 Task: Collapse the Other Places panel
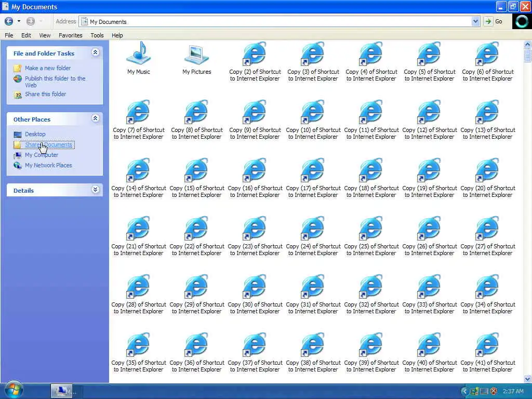click(96, 118)
